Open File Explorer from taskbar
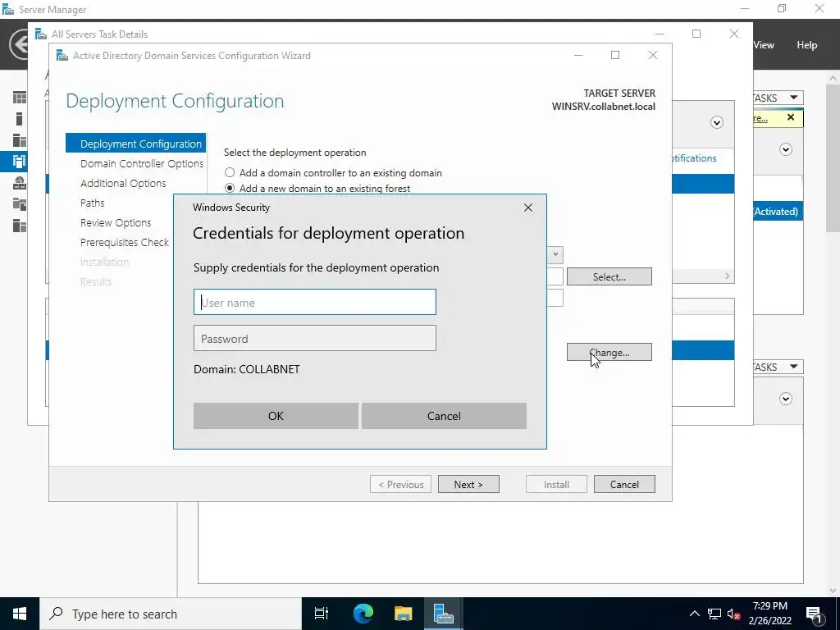 [x=403, y=614]
